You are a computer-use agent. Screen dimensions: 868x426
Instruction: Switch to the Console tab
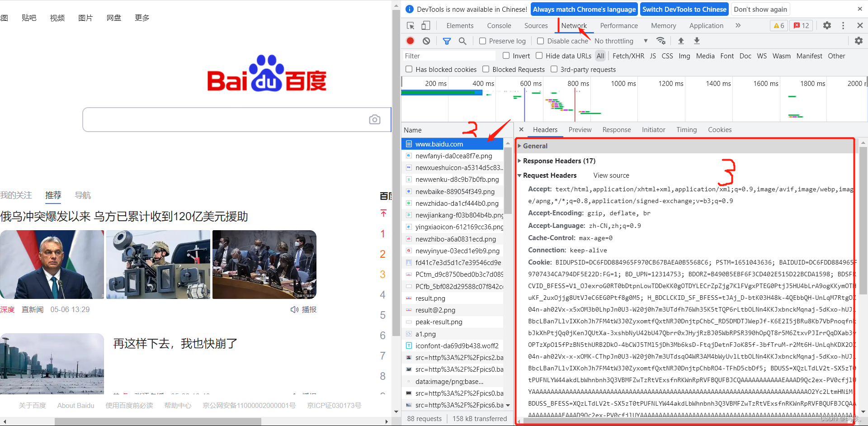point(499,26)
